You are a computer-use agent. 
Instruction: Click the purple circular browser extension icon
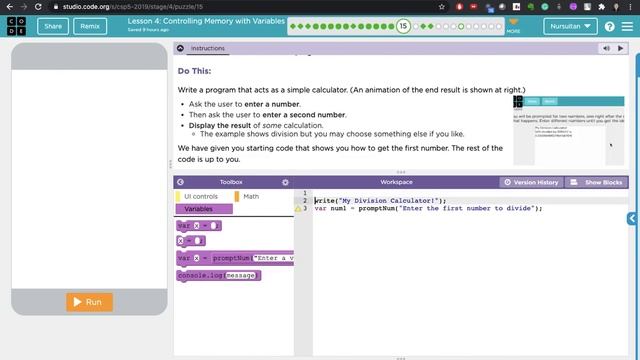(573, 7)
